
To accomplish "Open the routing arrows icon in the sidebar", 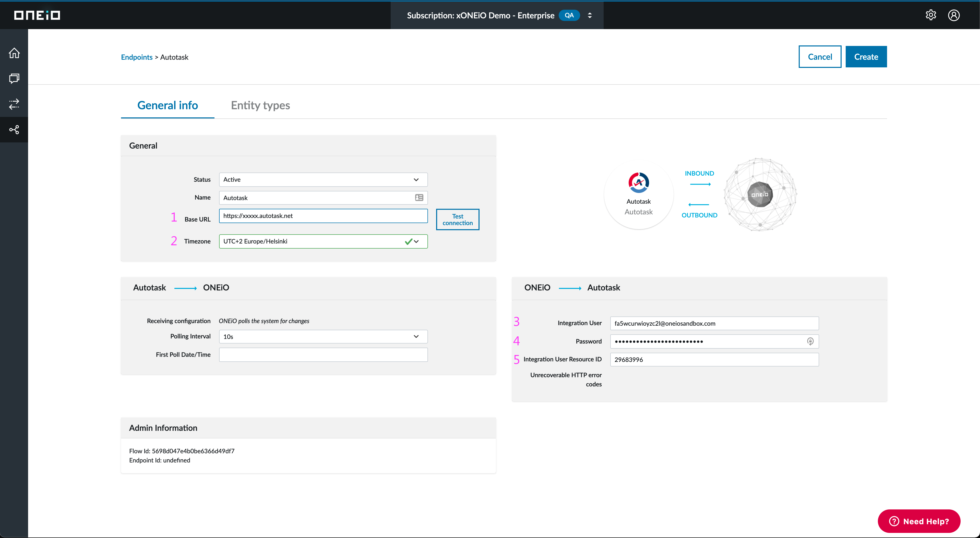I will 14,104.
